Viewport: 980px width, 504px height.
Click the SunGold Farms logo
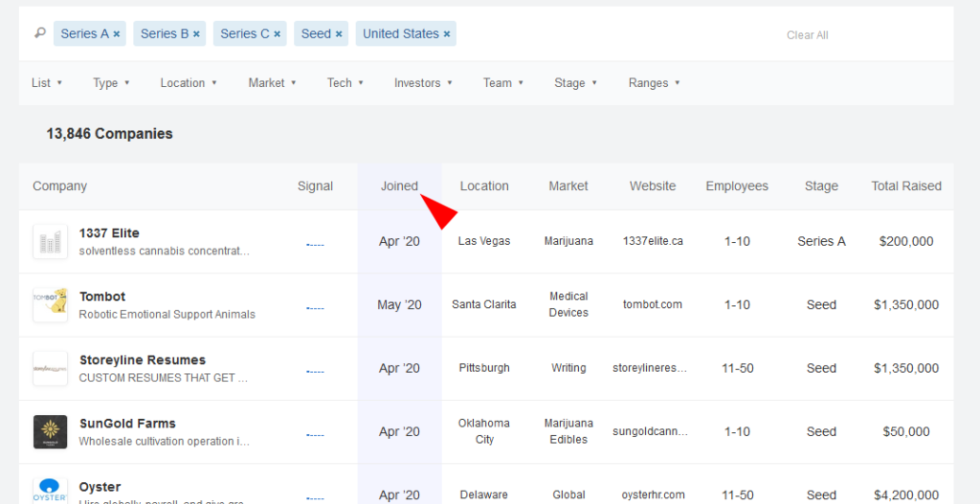50,431
